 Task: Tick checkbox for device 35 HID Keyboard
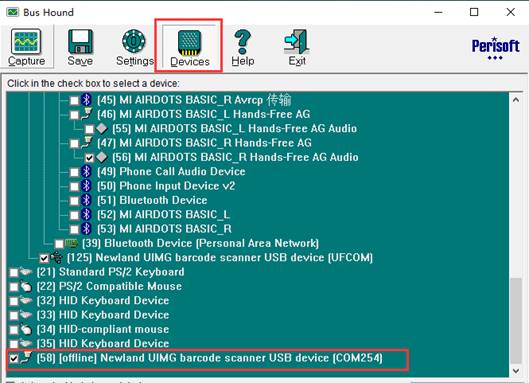tap(13, 345)
